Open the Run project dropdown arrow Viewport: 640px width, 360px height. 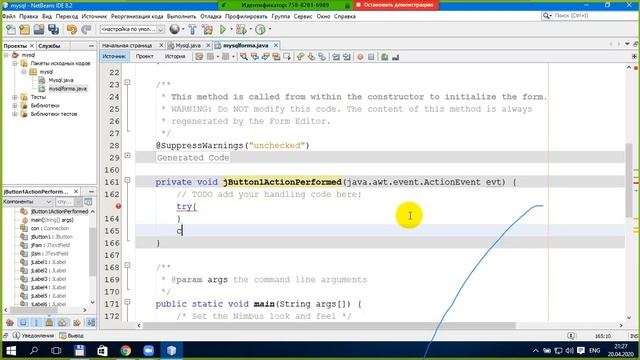[x=231, y=29]
